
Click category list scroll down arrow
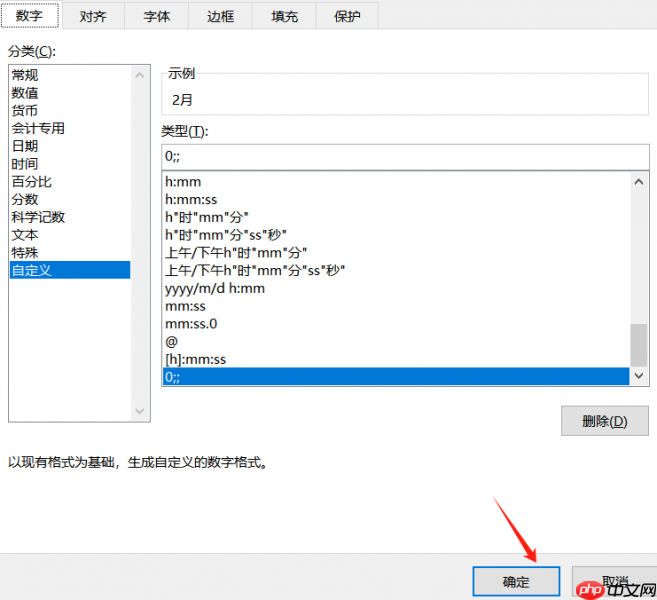[x=140, y=411]
